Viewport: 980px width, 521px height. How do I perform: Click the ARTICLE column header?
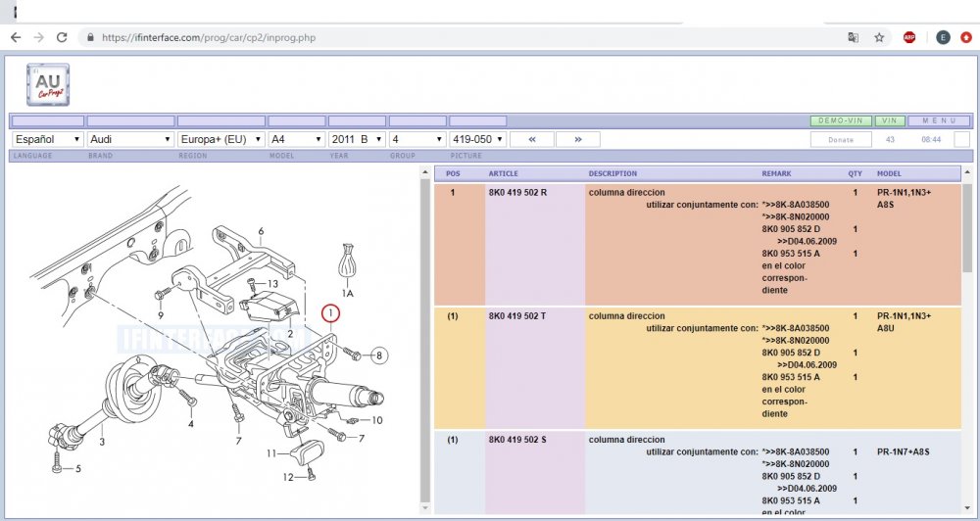(503, 173)
